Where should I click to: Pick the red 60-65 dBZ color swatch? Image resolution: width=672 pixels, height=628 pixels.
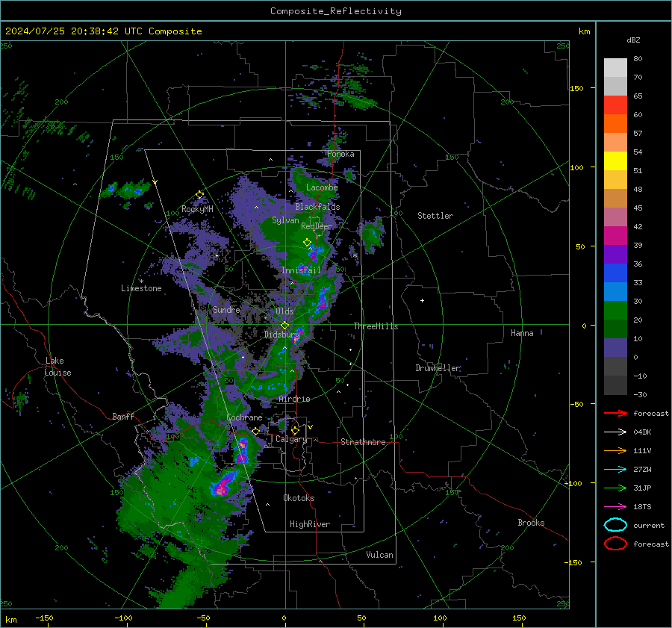pos(615,105)
